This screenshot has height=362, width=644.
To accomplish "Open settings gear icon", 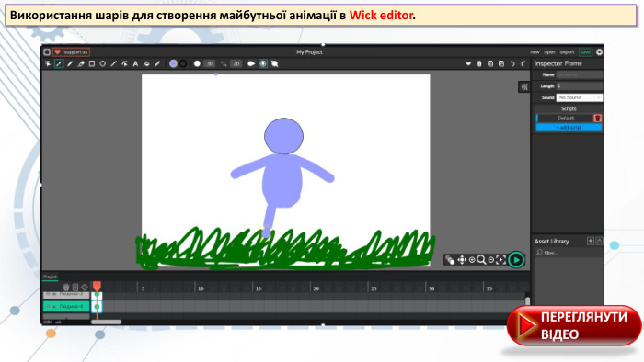I will point(599,52).
